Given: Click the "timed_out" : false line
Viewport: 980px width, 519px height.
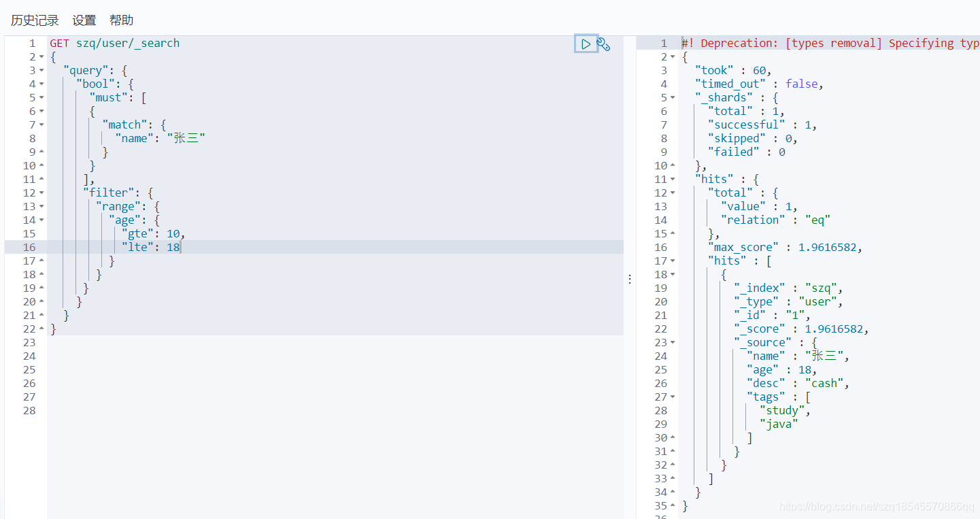Looking at the screenshot, I should [x=759, y=84].
